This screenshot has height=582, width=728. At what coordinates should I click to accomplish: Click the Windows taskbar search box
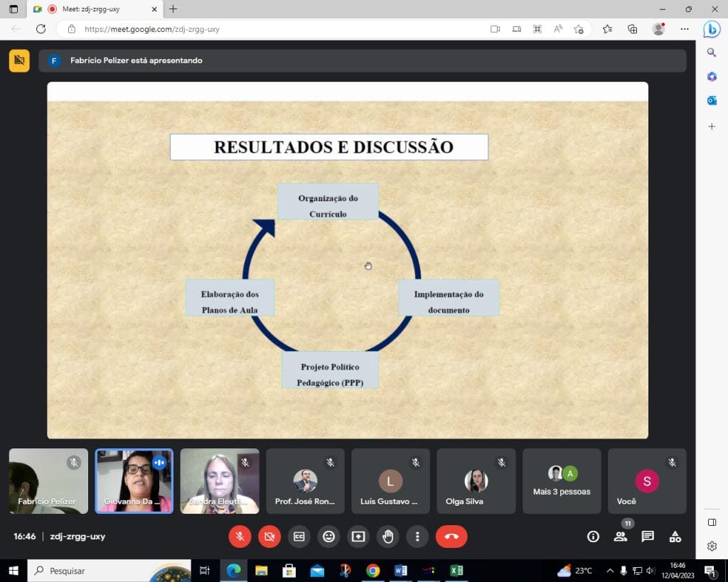click(109, 571)
